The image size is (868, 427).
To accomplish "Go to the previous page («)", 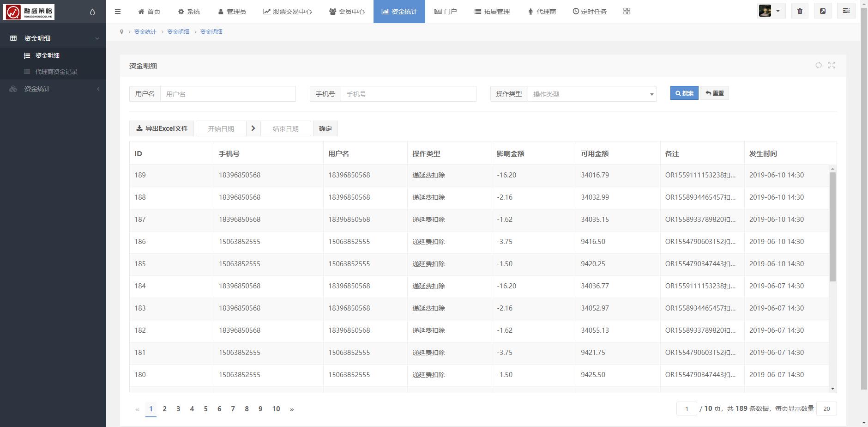I will coord(137,409).
